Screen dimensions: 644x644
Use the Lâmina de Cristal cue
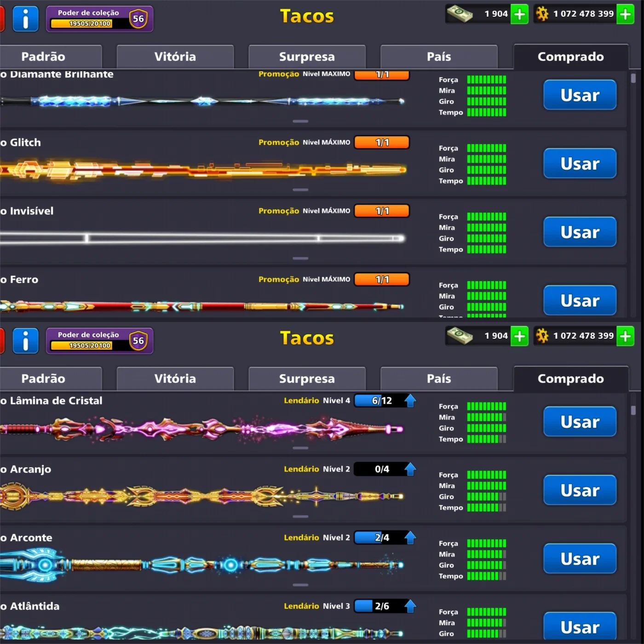click(x=580, y=421)
